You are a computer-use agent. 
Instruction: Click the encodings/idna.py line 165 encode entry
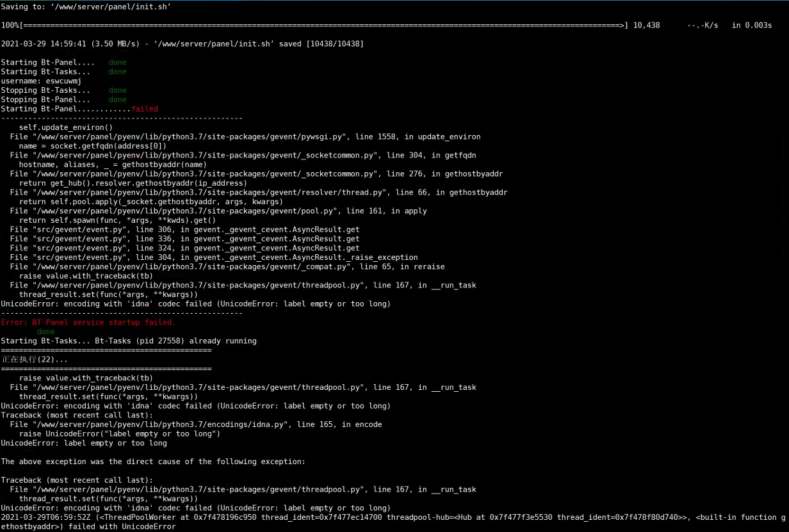pyautogui.click(x=196, y=424)
